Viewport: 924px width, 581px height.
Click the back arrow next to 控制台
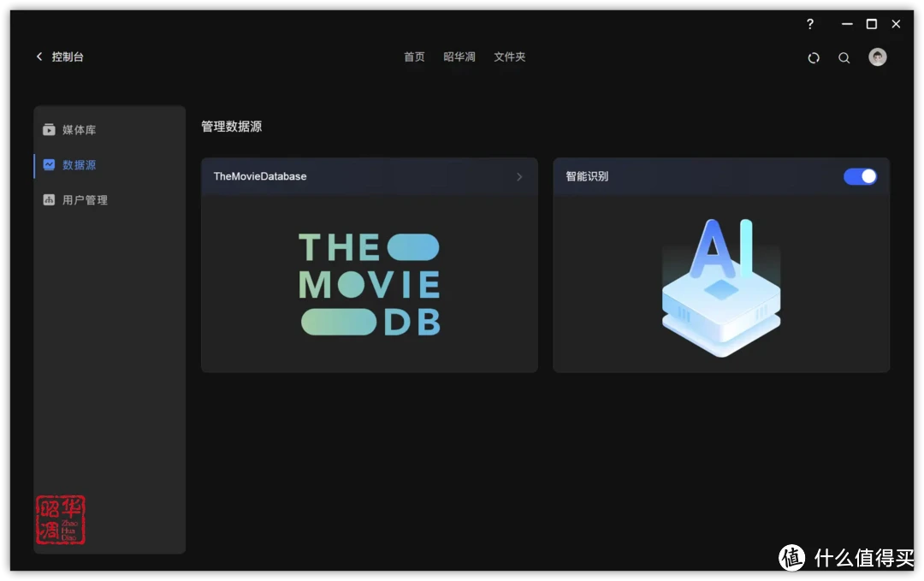[38, 56]
